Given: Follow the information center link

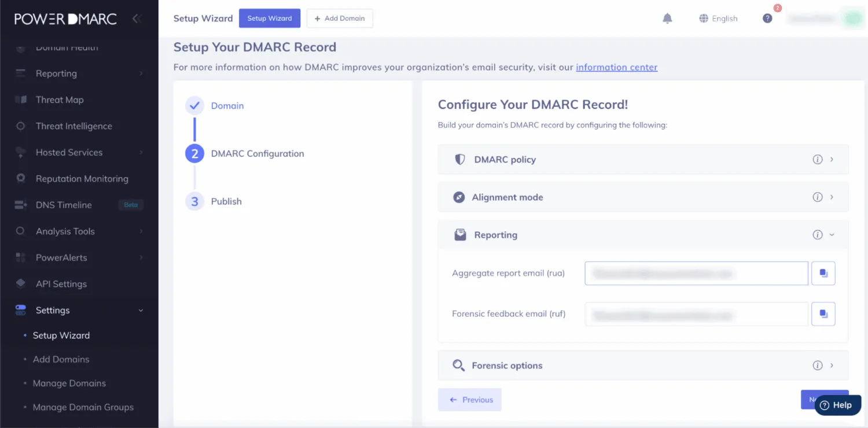Looking at the screenshot, I should point(617,67).
